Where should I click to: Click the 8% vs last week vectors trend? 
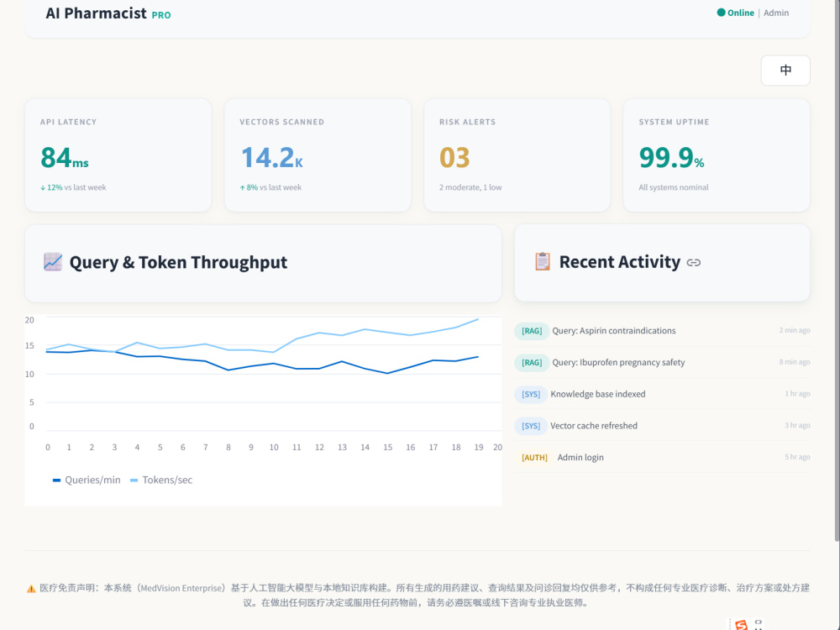coord(270,187)
